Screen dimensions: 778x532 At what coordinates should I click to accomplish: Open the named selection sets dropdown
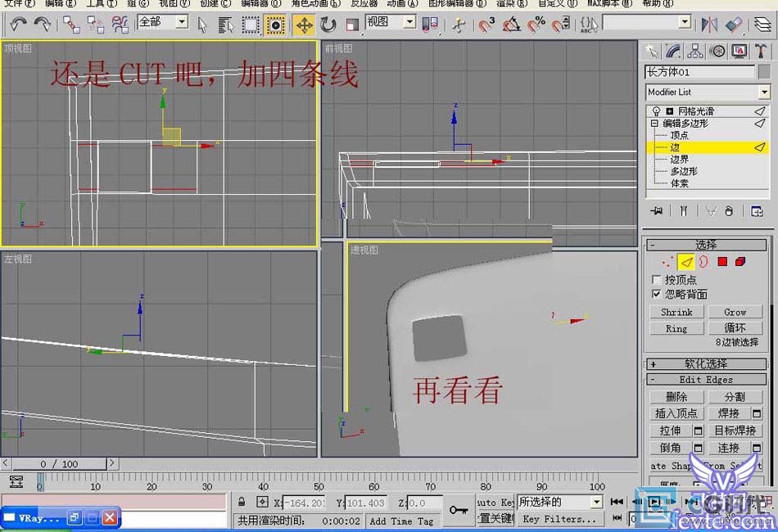pos(685,21)
